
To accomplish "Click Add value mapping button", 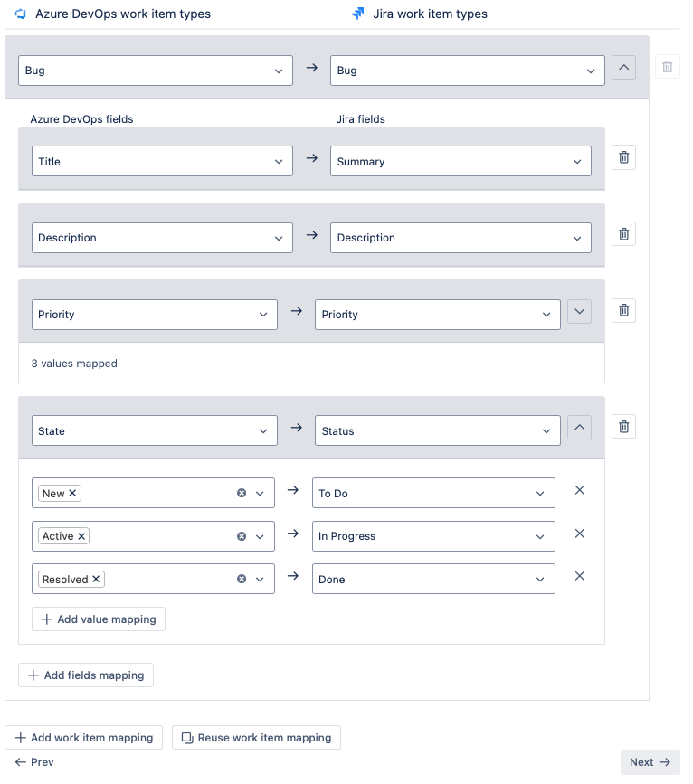I will [99, 619].
